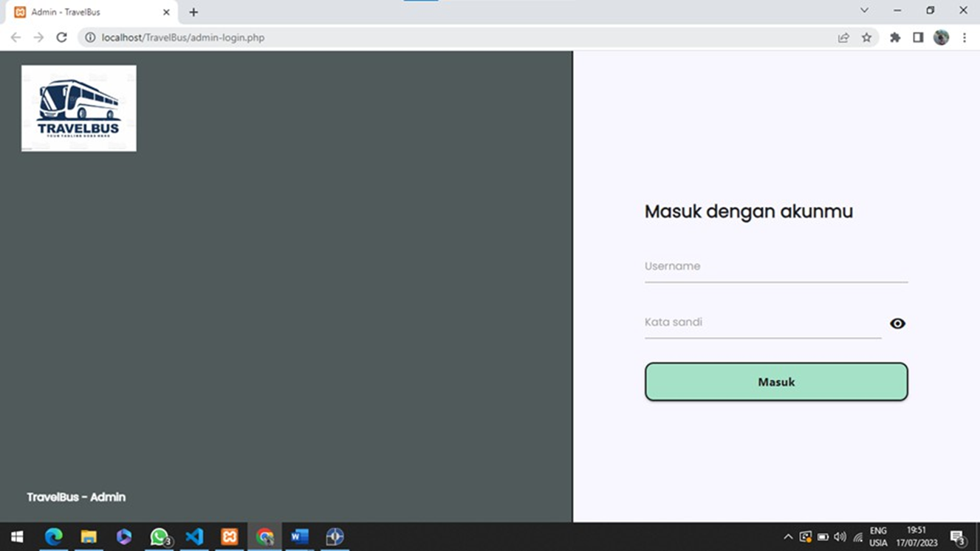The image size is (980, 551).
Task: Open the Windows Start menu
Action: tap(16, 536)
